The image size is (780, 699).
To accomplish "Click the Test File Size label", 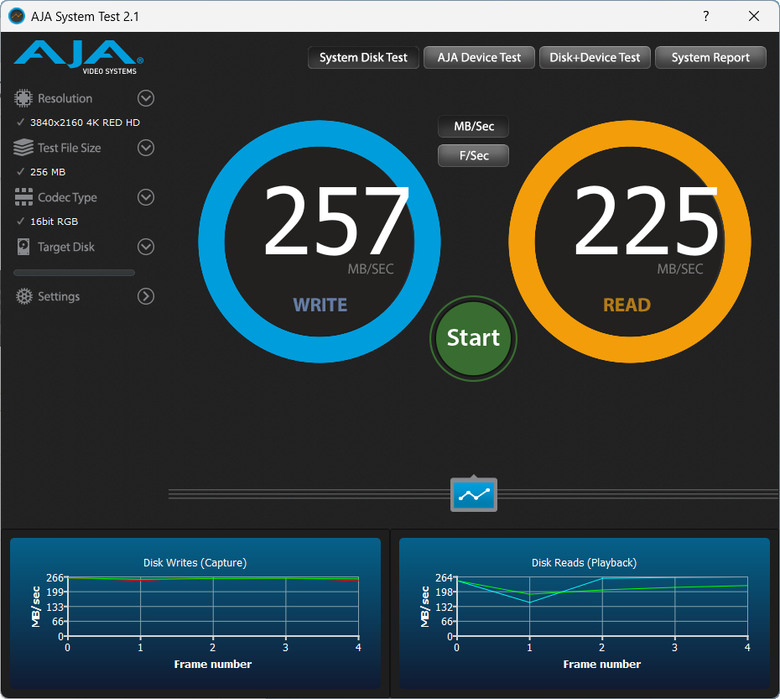I will [x=69, y=148].
